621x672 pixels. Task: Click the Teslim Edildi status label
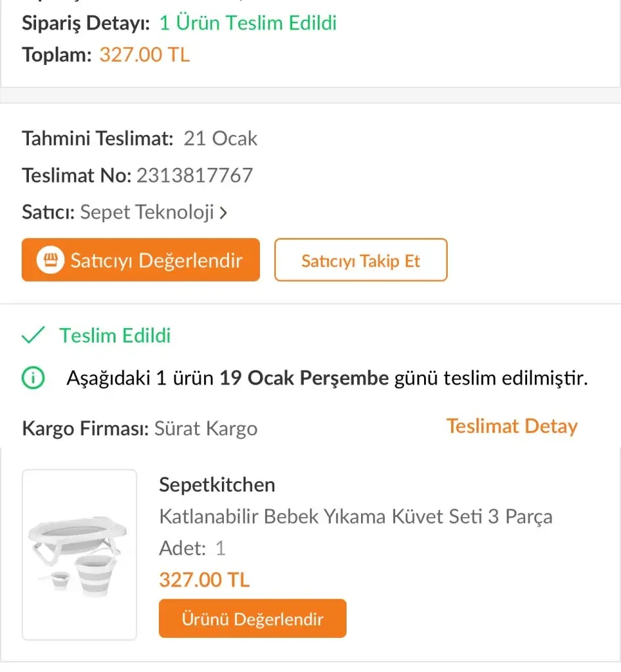115,335
